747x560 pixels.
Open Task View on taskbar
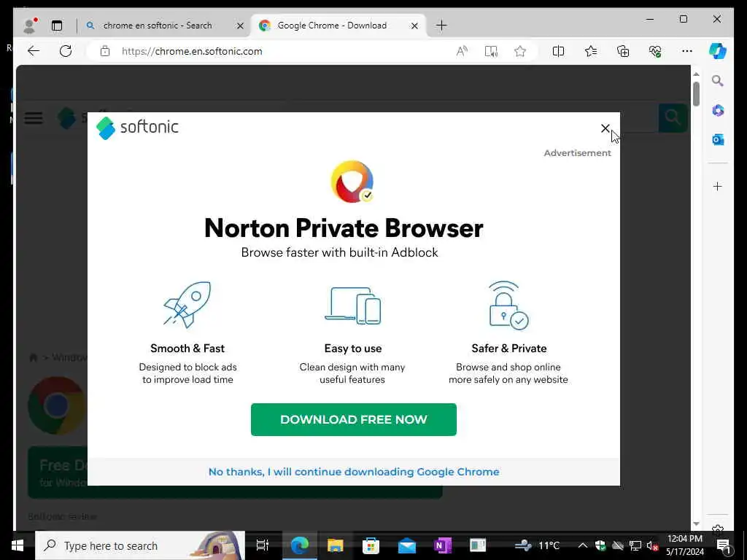(x=263, y=545)
